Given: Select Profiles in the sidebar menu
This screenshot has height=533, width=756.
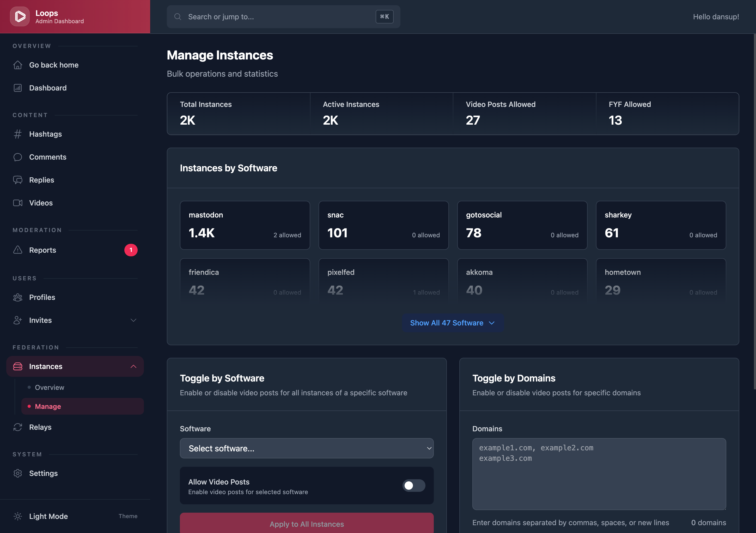Looking at the screenshot, I should (x=42, y=297).
